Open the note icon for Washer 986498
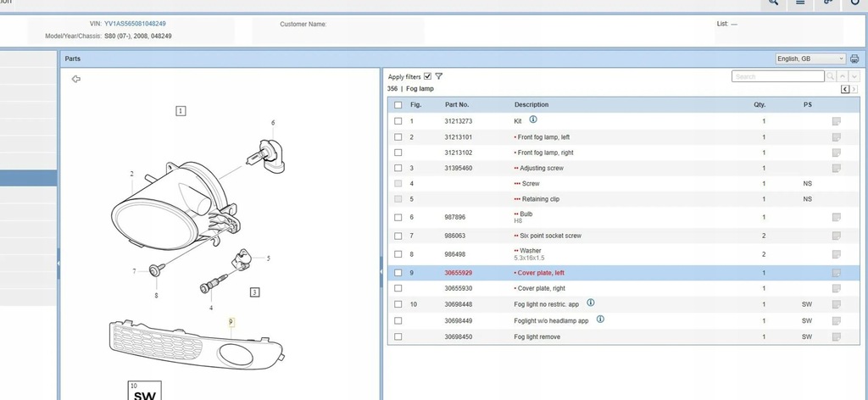The height and width of the screenshot is (400, 868). (x=837, y=254)
